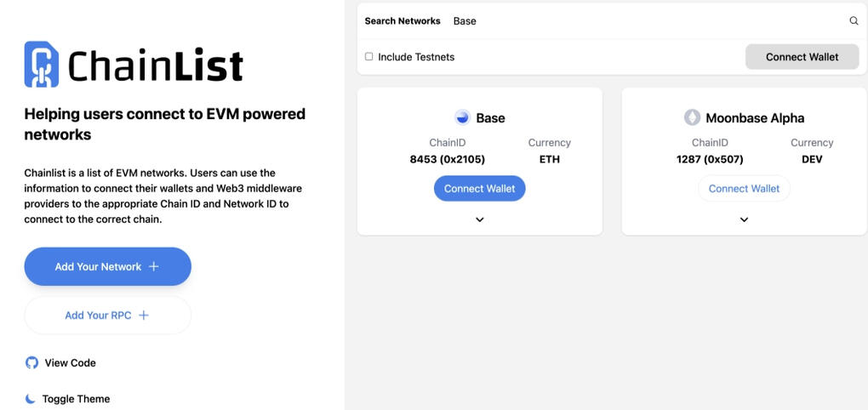The image size is (868, 410).
Task: Click the ChainList title text
Action: (156, 65)
